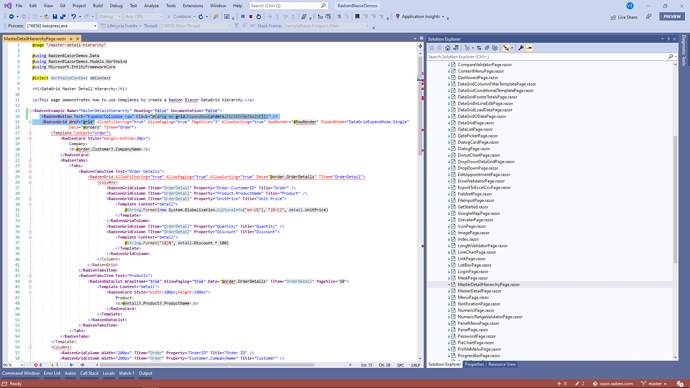690x388 pixels.
Task: Open the Debug menu
Action: point(116,6)
